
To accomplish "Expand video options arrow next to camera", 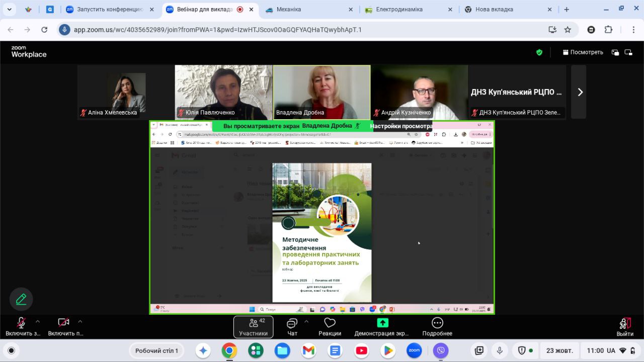I will pyautogui.click(x=80, y=321).
